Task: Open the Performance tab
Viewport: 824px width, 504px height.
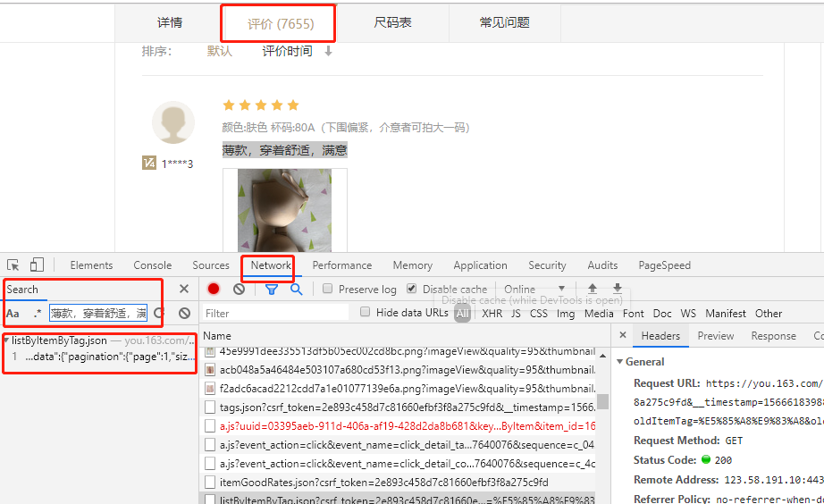Action: point(342,265)
